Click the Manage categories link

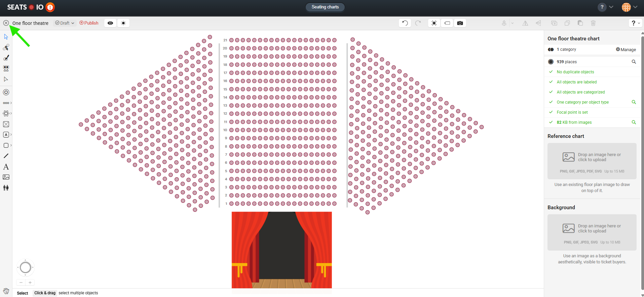626,49
